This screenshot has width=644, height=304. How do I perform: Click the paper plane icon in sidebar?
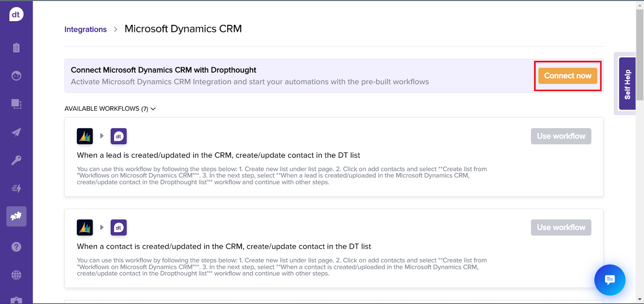point(16,132)
